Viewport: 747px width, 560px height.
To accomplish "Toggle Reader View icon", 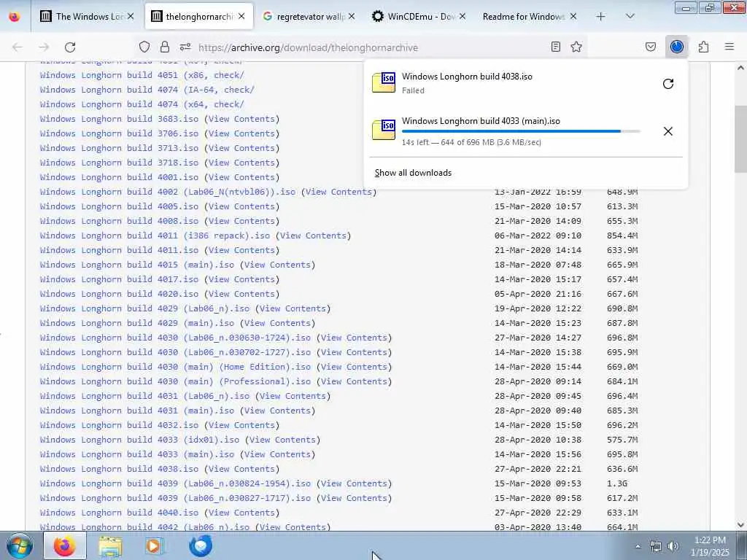I will (x=555, y=47).
